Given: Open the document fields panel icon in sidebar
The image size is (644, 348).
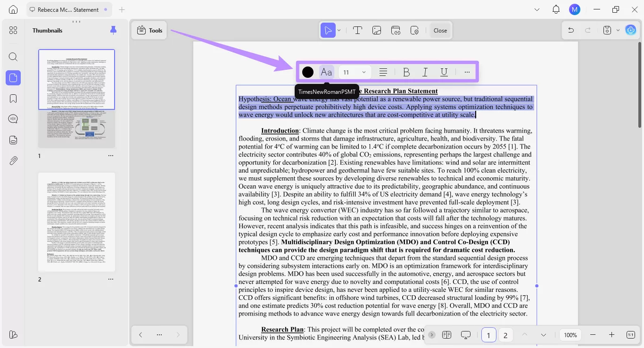Looking at the screenshot, I should point(13,140).
